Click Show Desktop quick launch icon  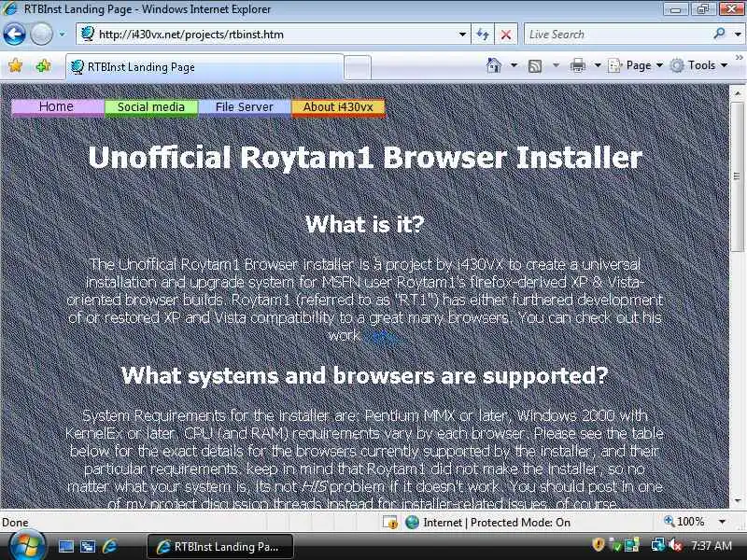tap(65, 546)
